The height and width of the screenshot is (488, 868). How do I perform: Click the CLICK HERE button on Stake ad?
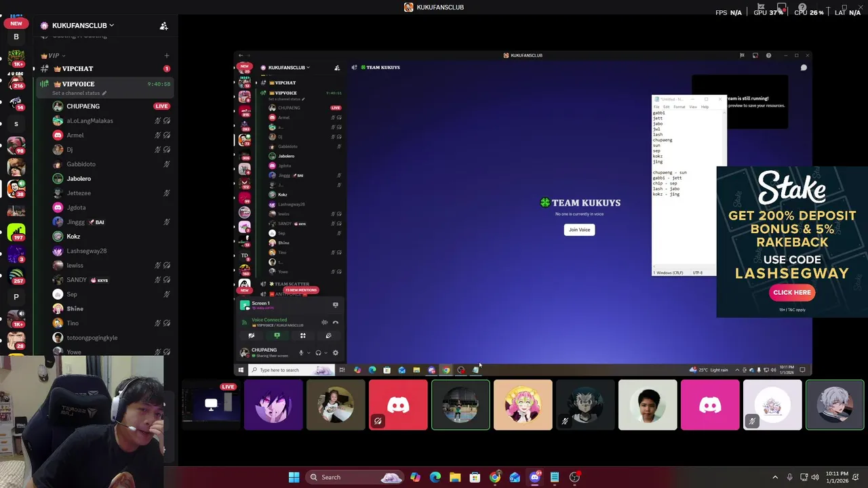pos(791,293)
